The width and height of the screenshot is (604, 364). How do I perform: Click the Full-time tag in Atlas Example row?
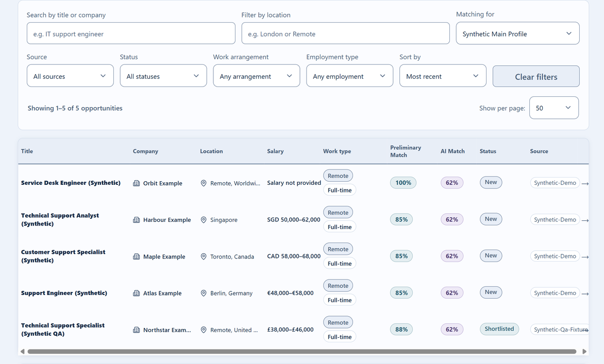(340, 300)
